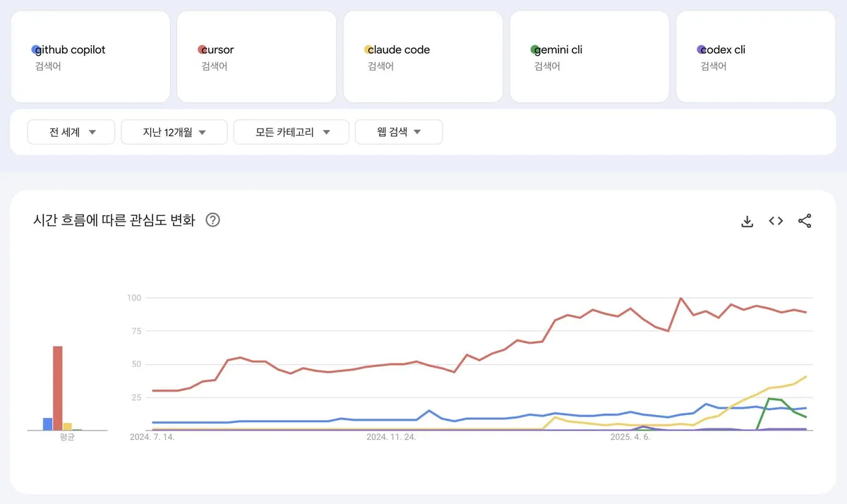Click the blue github copilot average bar

pyautogui.click(x=48, y=424)
